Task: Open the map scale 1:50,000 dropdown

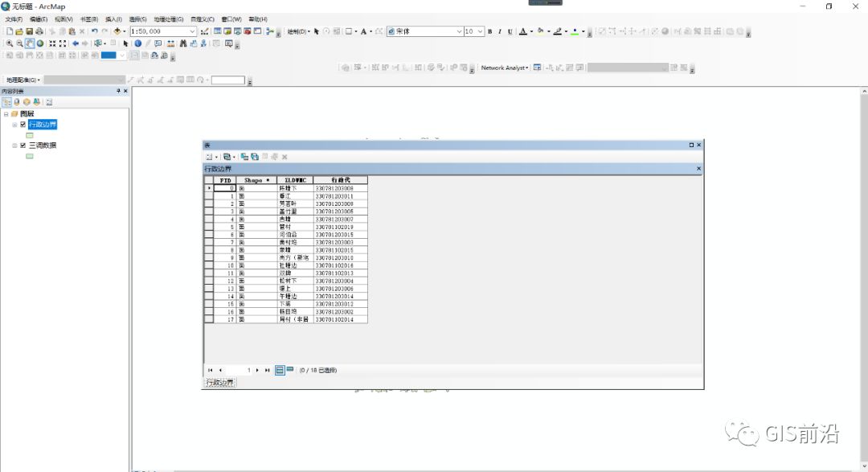Action: 192,31
